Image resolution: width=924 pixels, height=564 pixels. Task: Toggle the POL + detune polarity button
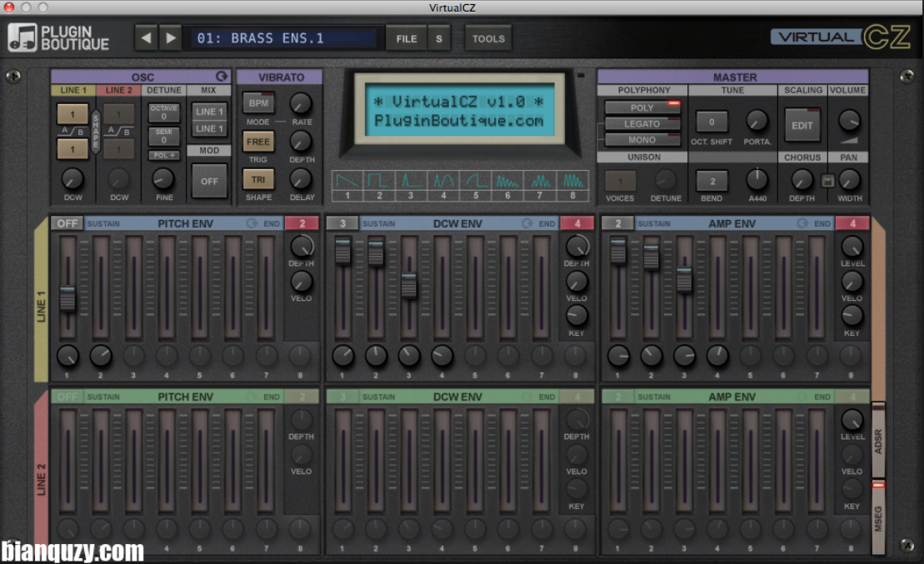(164, 155)
